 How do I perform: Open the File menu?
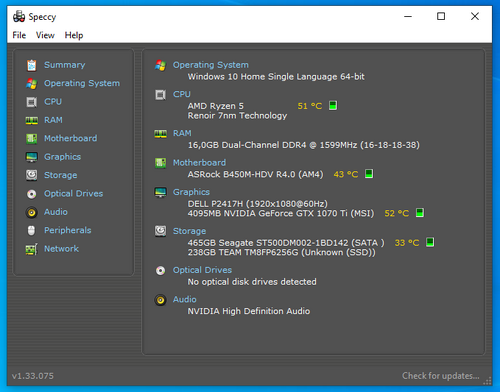point(19,35)
